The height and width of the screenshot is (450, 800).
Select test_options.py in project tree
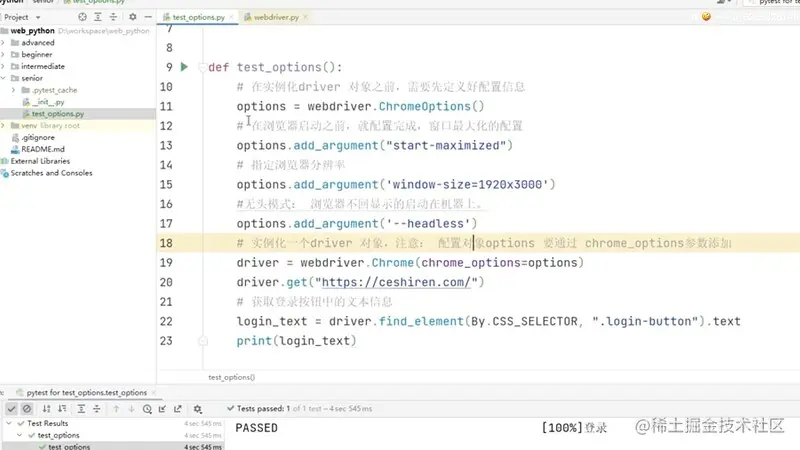(x=58, y=114)
